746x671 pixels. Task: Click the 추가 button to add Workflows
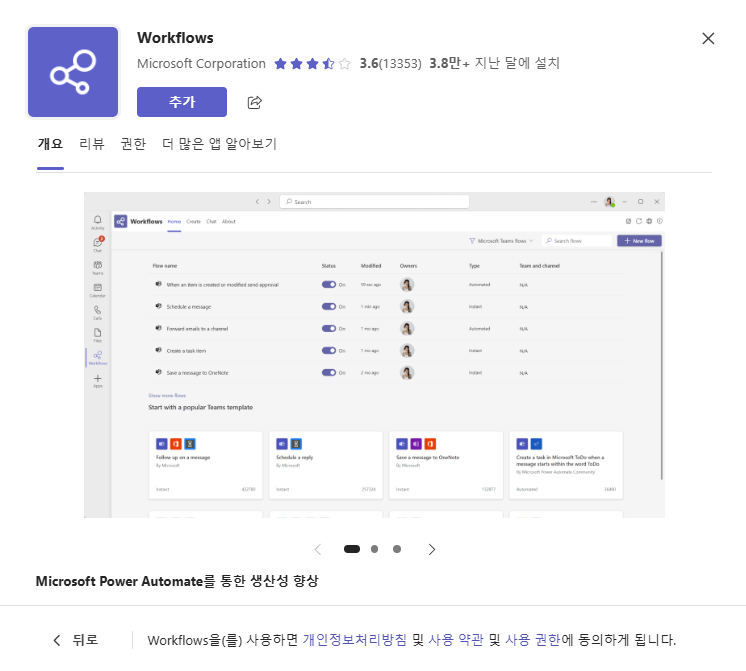click(182, 102)
